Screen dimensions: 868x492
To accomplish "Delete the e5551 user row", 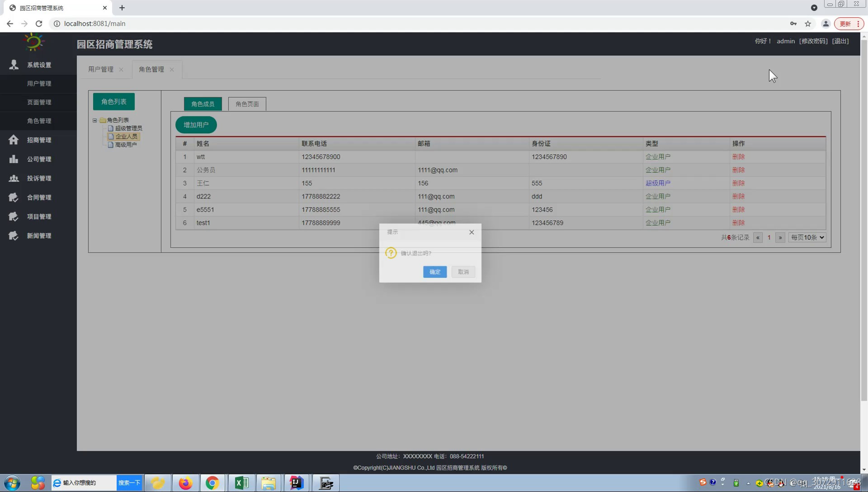I will click(738, 209).
